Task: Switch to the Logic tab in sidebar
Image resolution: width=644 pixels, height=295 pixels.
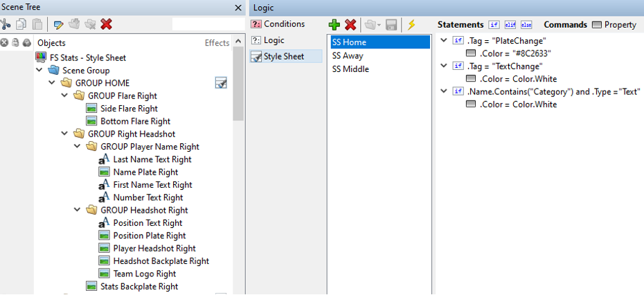Action: click(274, 40)
